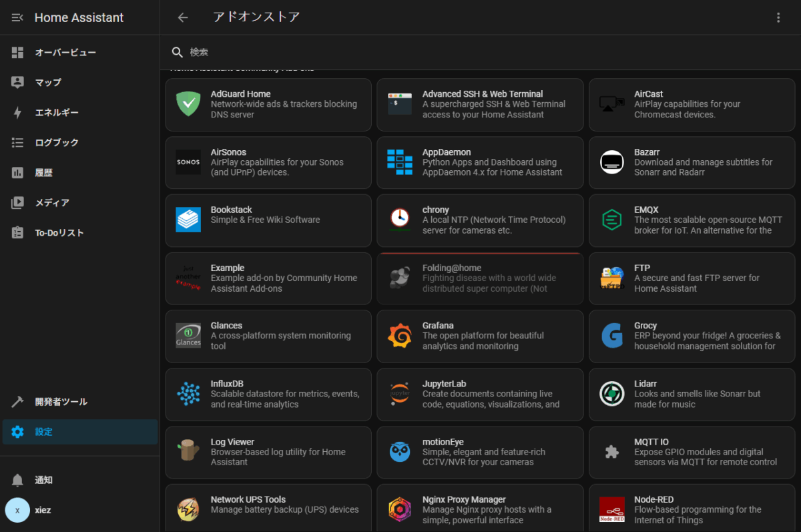Open ログブック in the sidebar

(x=80, y=142)
